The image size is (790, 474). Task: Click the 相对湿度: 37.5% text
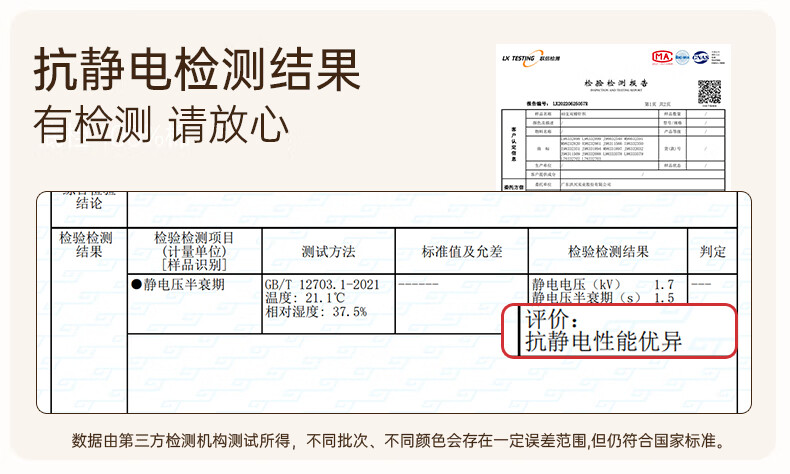[x=316, y=312]
